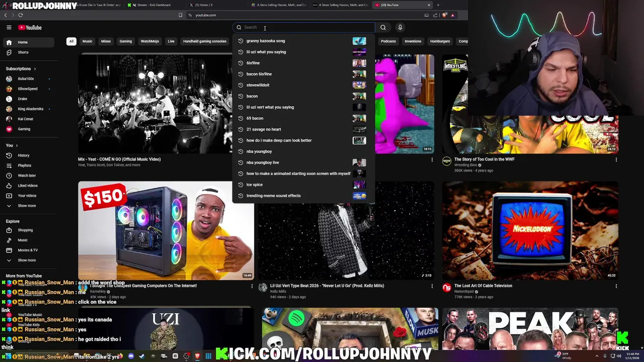Image resolution: width=644 pixels, height=362 pixels.
Task: Open Watch later list
Action: point(28,175)
